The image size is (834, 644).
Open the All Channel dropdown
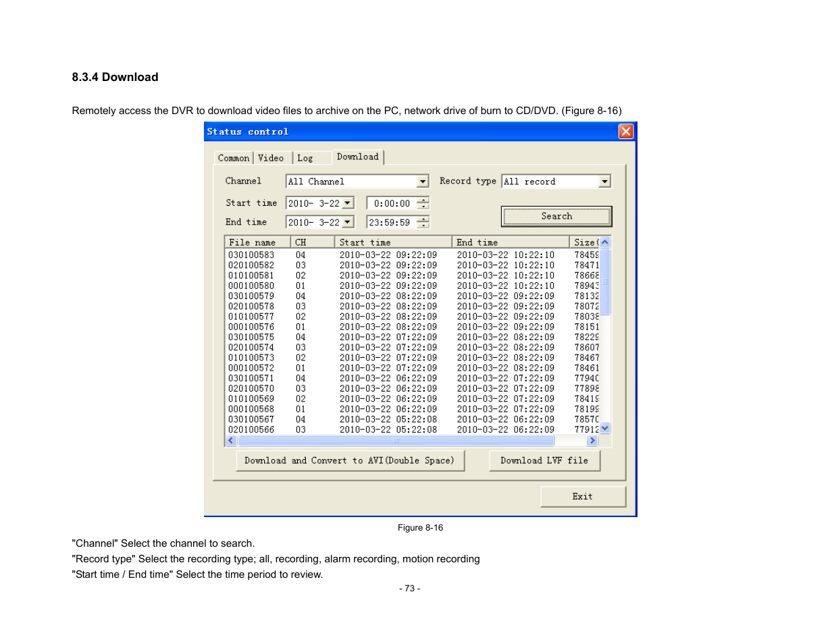point(423,182)
